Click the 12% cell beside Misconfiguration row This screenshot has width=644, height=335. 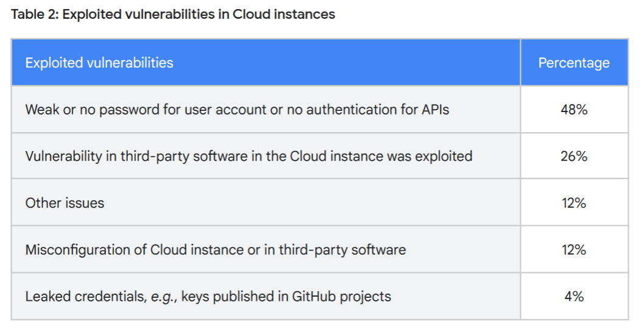tap(574, 250)
